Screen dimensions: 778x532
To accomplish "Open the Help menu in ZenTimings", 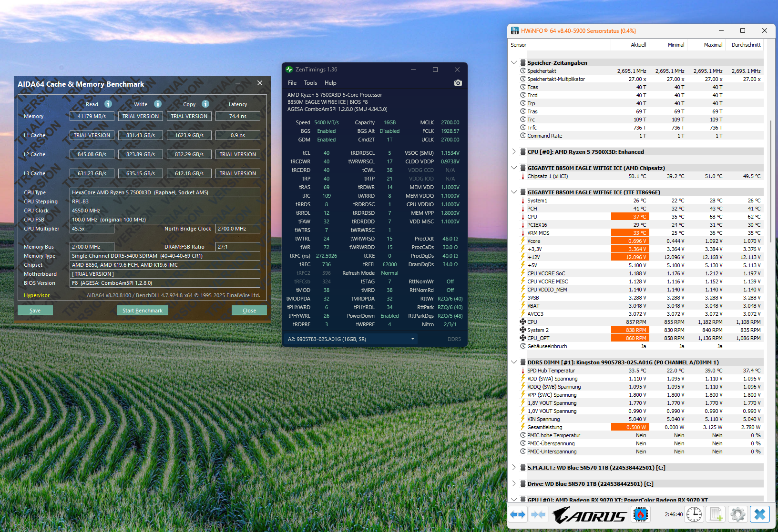I will [330, 83].
